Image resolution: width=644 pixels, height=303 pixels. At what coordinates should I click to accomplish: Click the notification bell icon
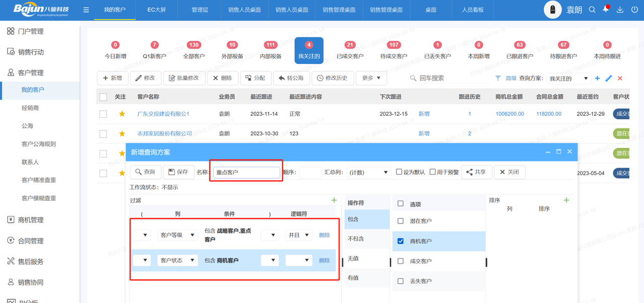coord(606,9)
